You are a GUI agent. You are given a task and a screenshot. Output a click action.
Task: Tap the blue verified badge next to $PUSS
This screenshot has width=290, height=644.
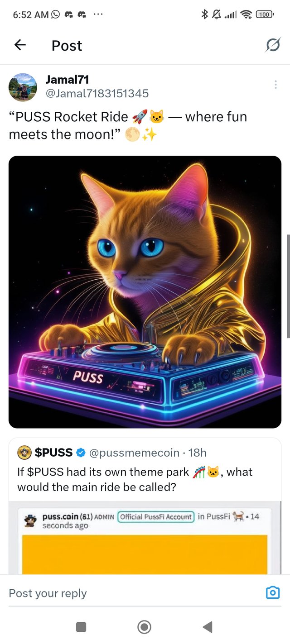pyautogui.click(x=81, y=452)
